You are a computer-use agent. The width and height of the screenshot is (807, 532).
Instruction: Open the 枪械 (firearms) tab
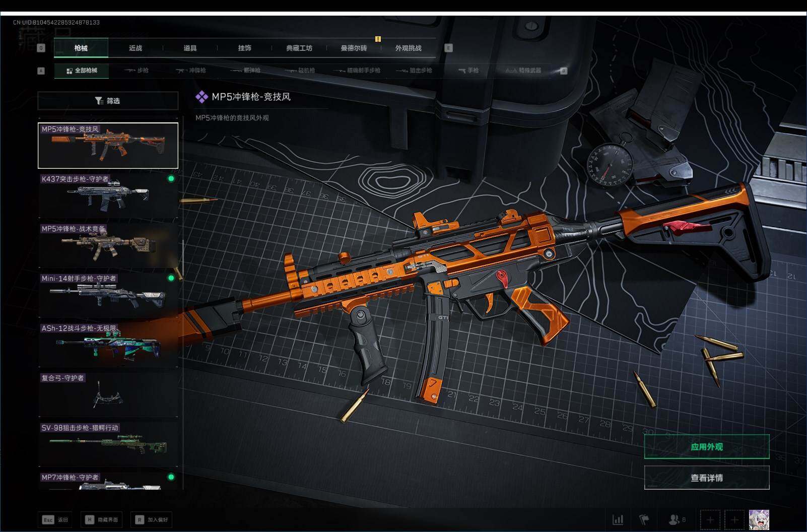(81, 48)
